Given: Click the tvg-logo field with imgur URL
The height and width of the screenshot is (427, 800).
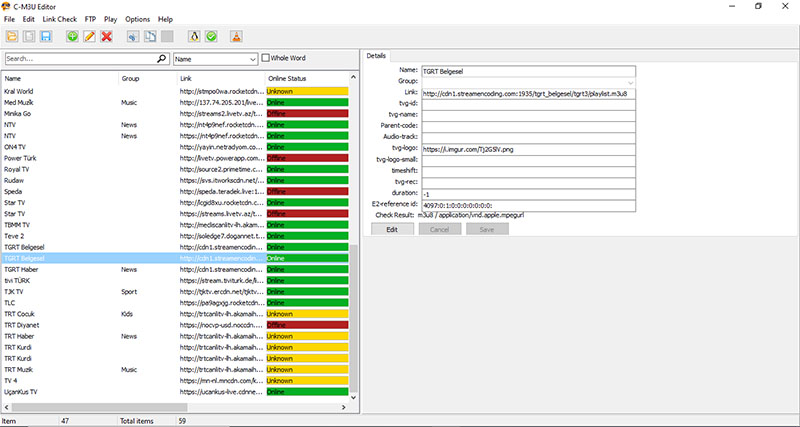Looking at the screenshot, I should pos(529,149).
